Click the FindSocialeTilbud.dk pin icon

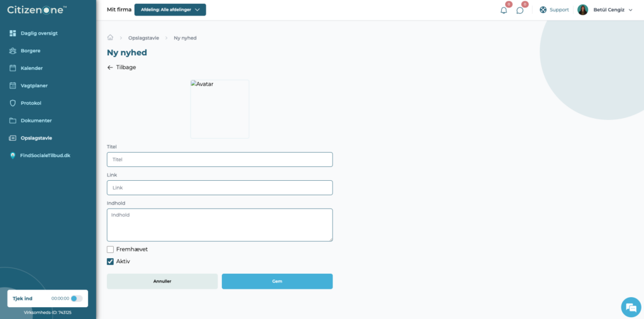pyautogui.click(x=13, y=155)
